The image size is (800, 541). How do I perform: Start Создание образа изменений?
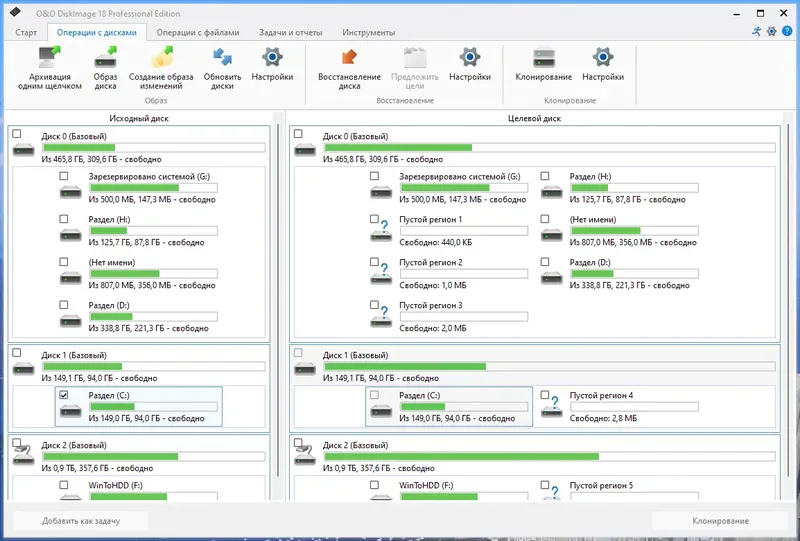(161, 57)
